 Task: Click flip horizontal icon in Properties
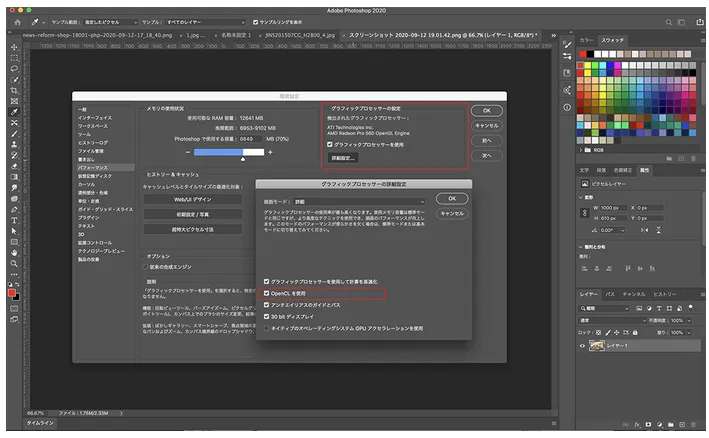click(x=644, y=231)
